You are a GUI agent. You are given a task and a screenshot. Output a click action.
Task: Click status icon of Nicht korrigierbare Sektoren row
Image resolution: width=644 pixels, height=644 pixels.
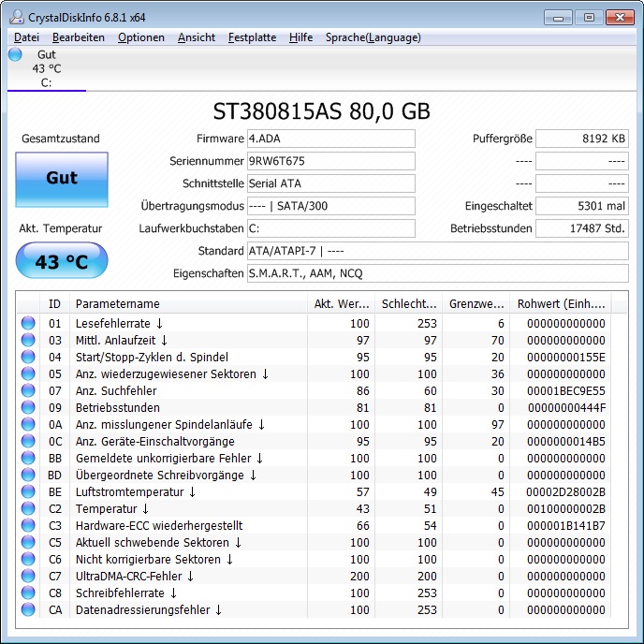coord(28,559)
